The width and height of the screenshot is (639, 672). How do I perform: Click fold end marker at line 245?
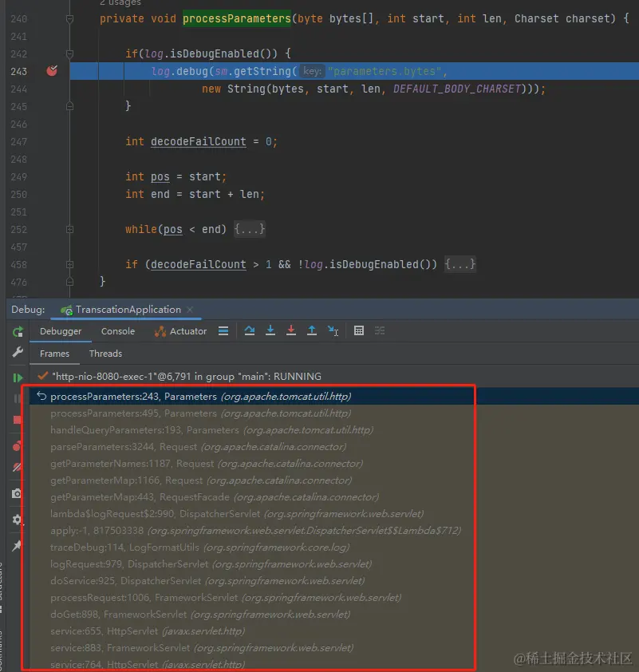(70, 106)
